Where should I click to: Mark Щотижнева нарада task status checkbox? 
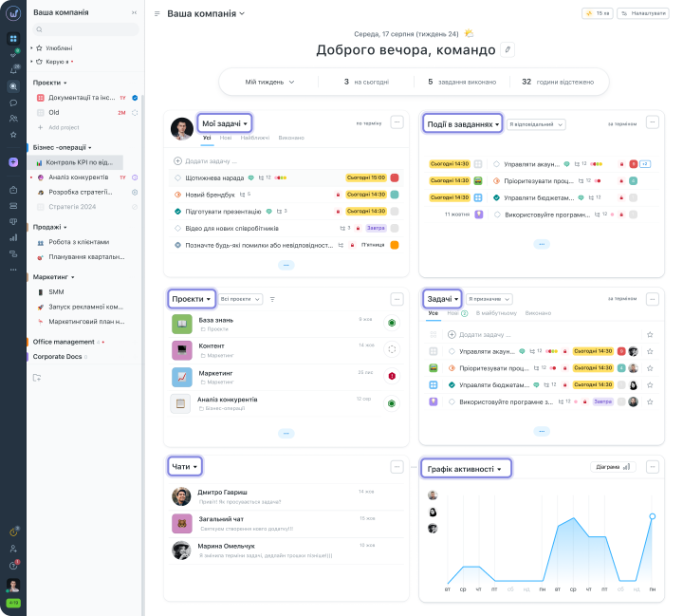pos(177,177)
